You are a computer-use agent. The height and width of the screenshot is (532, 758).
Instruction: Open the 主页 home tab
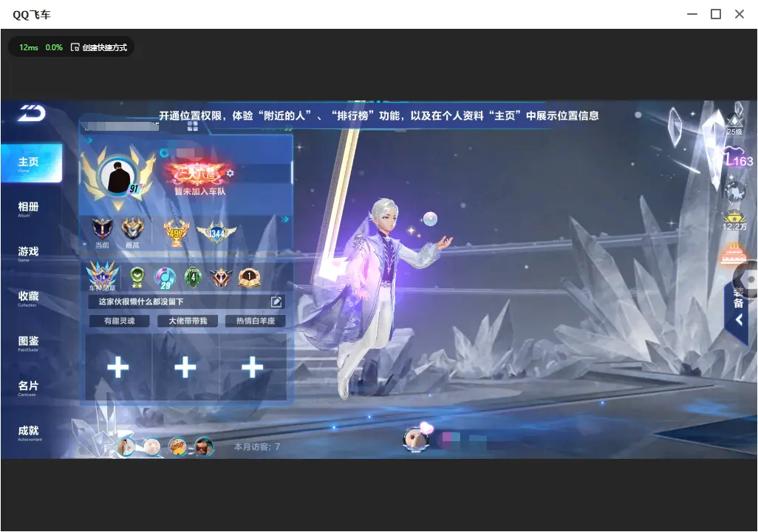[32, 163]
